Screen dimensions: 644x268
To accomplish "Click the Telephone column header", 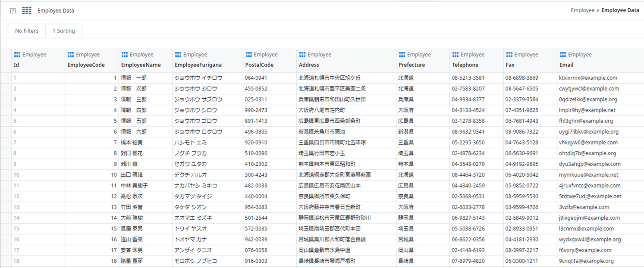I will pos(465,65).
